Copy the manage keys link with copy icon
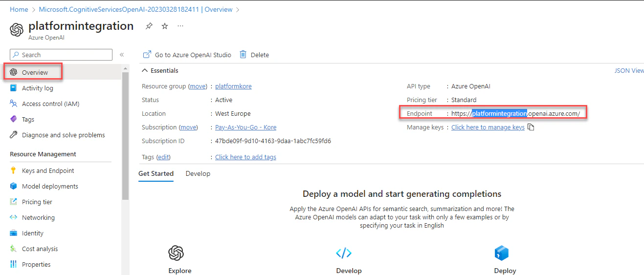Image resolution: width=644 pixels, height=275 pixels. coord(531,127)
